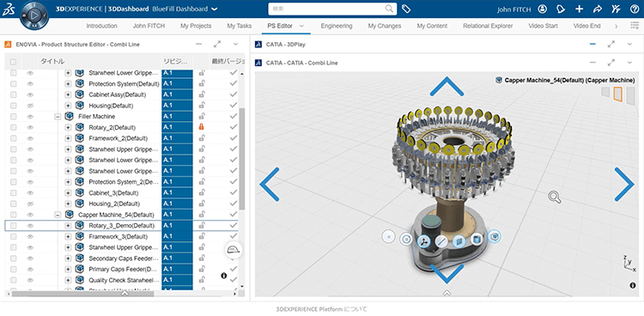This screenshot has height=316, width=644.
Task: Click the info icon in the 3D viewer corner
Action: point(633,285)
